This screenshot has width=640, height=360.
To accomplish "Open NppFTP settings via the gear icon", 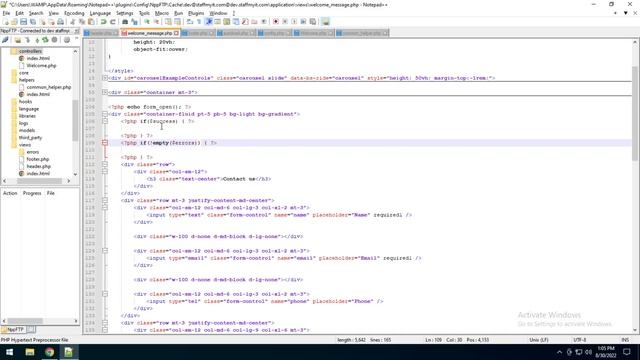I will pos(67,40).
